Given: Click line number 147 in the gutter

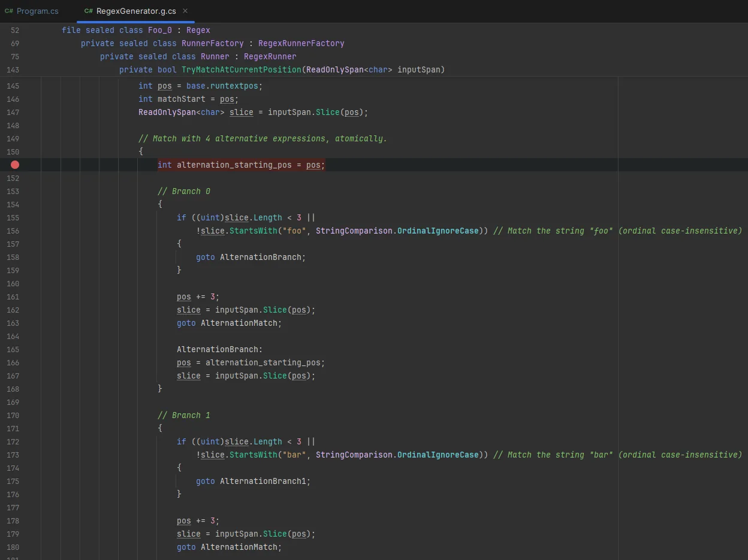Looking at the screenshot, I should click(13, 112).
